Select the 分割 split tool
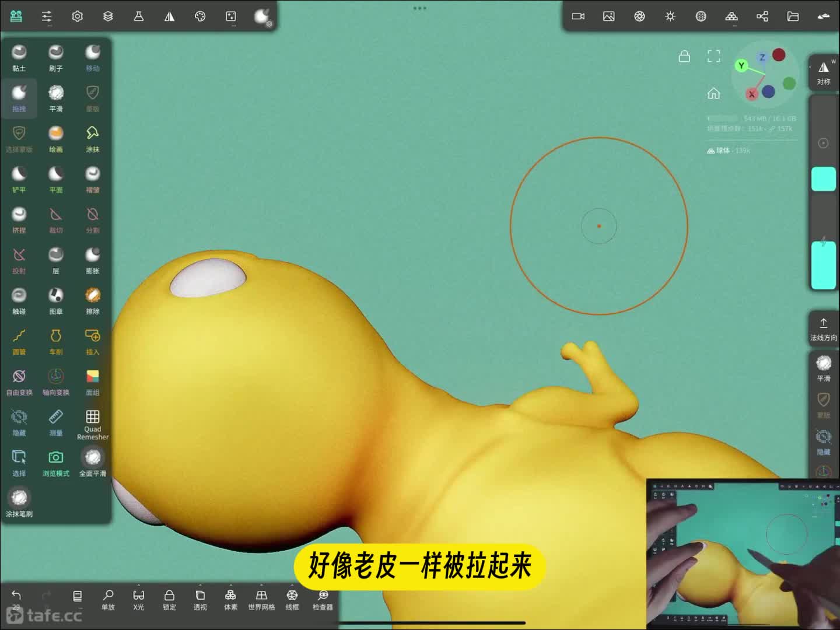The width and height of the screenshot is (840, 630). tap(93, 219)
